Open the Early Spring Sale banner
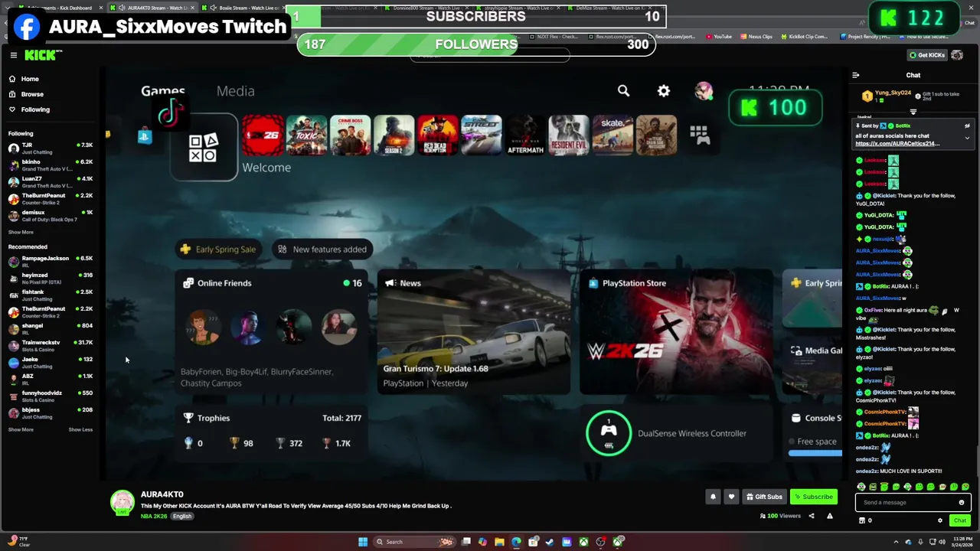 pos(218,249)
